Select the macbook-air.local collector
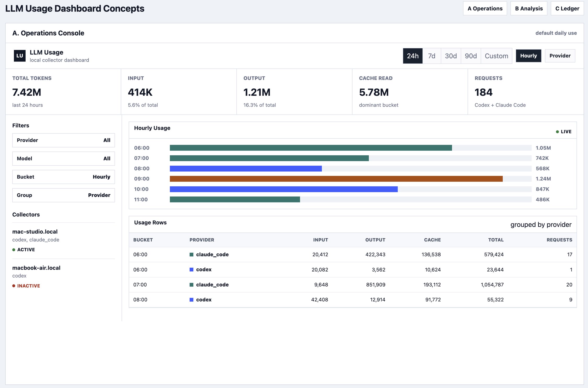Image resolution: width=588 pixels, height=388 pixels. pos(36,268)
